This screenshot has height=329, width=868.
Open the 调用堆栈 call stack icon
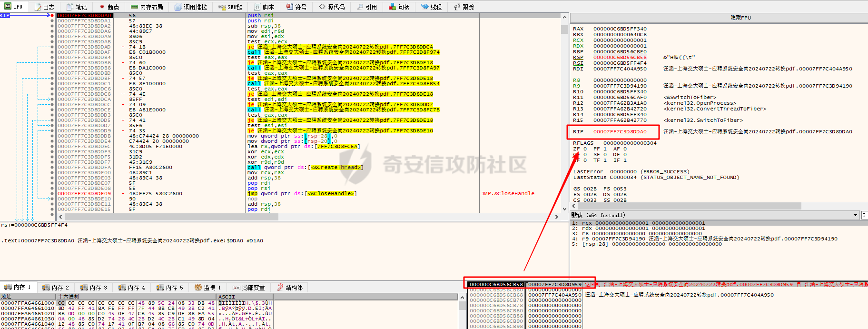pos(178,7)
